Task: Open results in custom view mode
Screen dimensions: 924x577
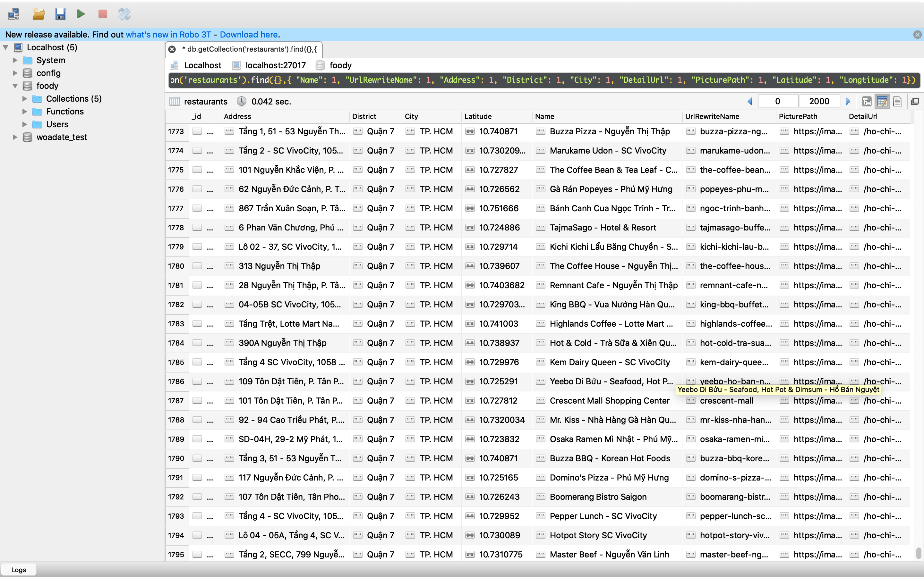Action: point(882,101)
